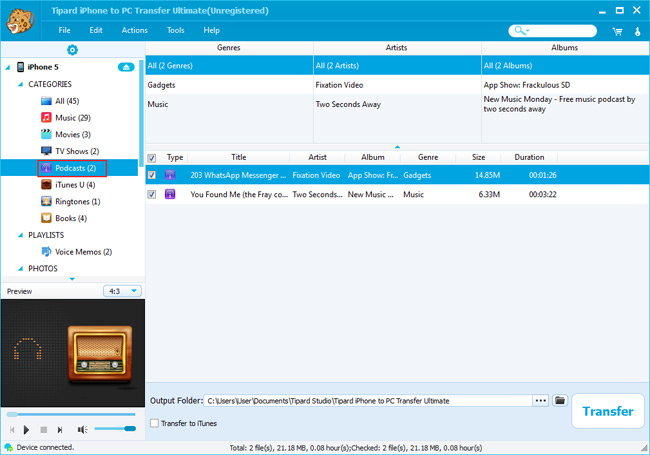Open the 4:3 aspect ratio dropdown
Image resolution: width=650 pixels, height=455 pixels.
122,291
